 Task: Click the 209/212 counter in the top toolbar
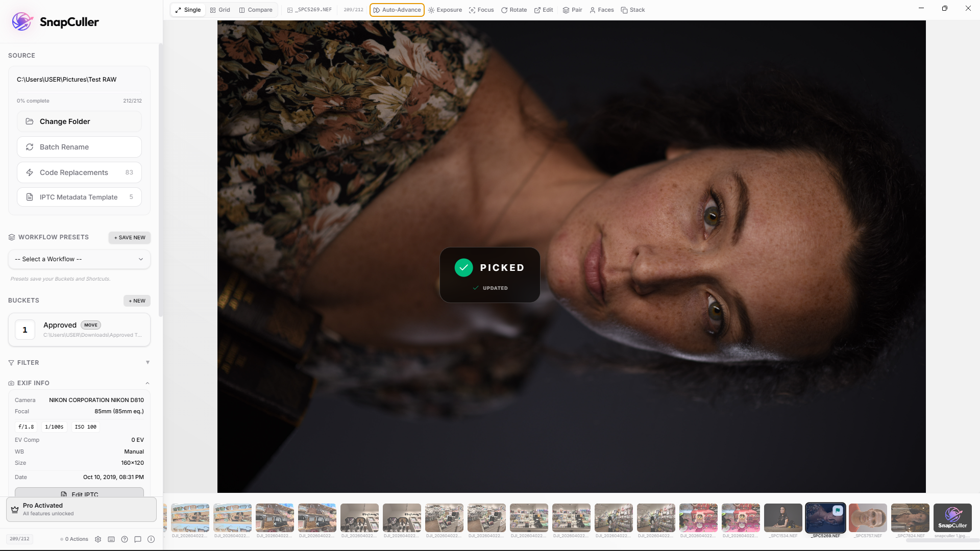click(354, 10)
